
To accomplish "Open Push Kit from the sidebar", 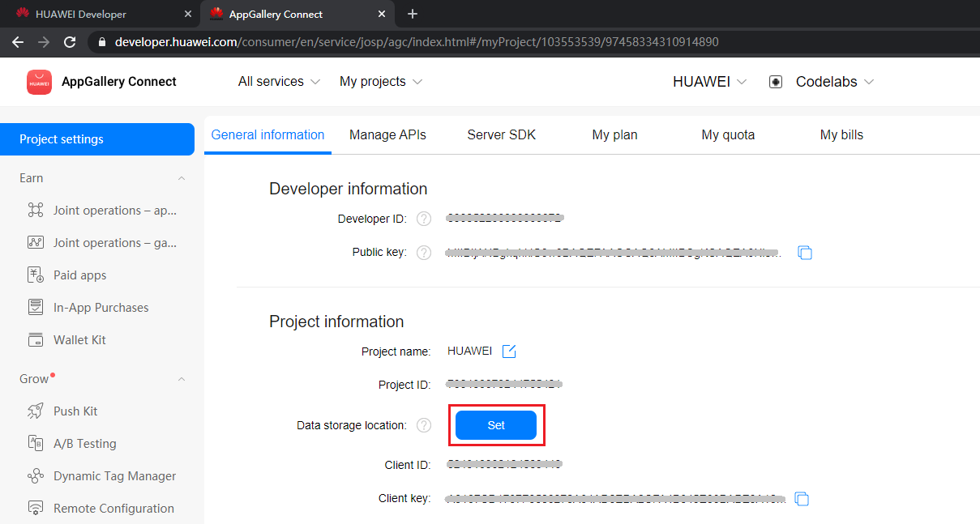I will click(x=75, y=411).
